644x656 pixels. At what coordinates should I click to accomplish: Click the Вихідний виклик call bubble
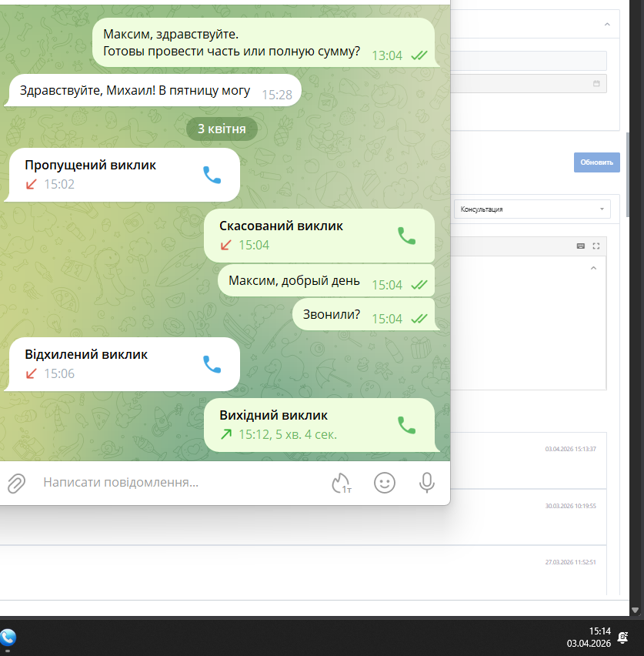[319, 425]
